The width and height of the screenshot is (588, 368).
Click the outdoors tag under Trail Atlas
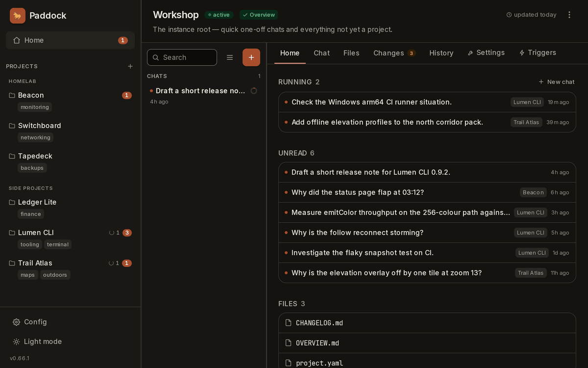pyautogui.click(x=55, y=275)
